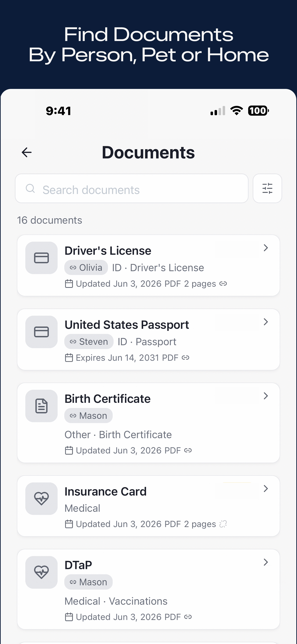
Task: Click the Search documents field
Action: click(131, 188)
